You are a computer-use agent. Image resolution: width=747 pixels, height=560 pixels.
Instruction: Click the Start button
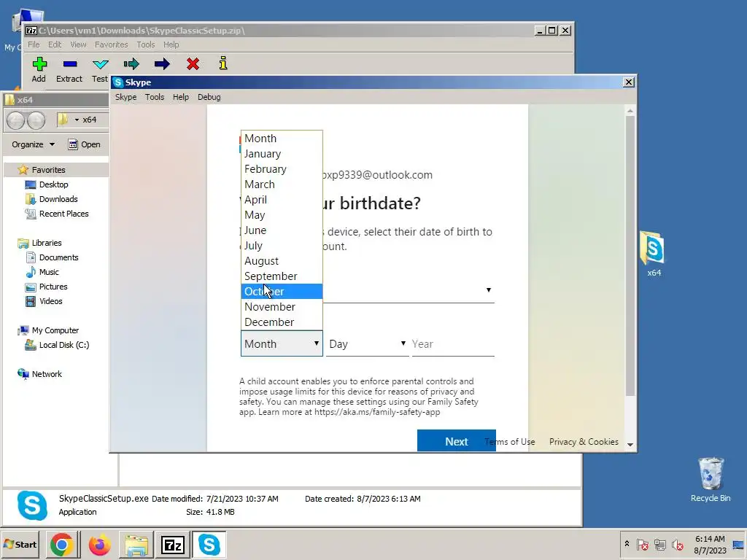tap(20, 544)
